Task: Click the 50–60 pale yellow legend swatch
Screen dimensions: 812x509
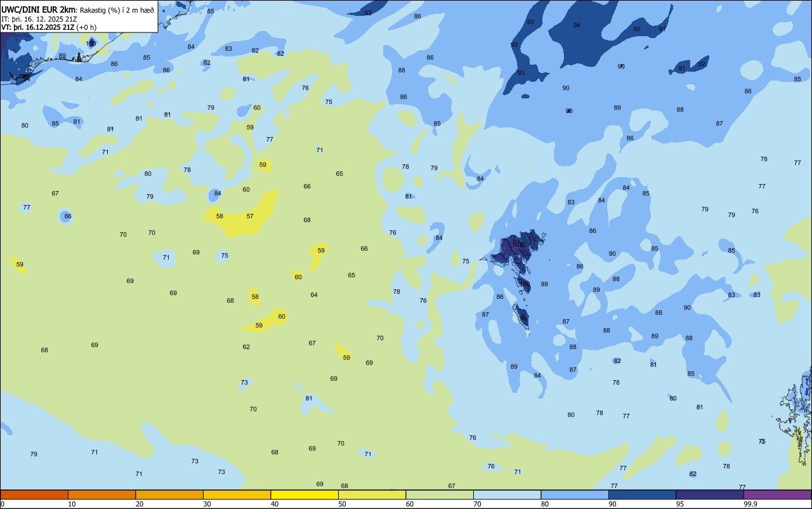Action: point(372,494)
